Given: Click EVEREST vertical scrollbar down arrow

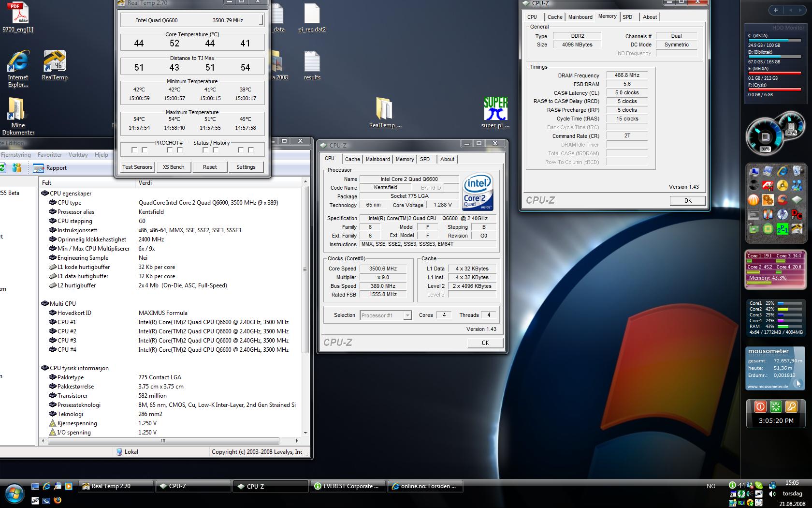Looking at the screenshot, I should [x=305, y=433].
